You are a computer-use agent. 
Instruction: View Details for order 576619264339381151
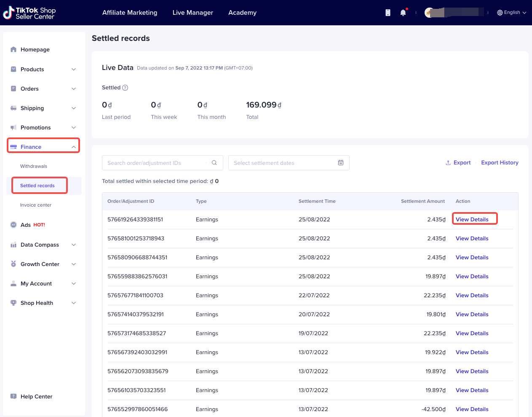point(472,219)
